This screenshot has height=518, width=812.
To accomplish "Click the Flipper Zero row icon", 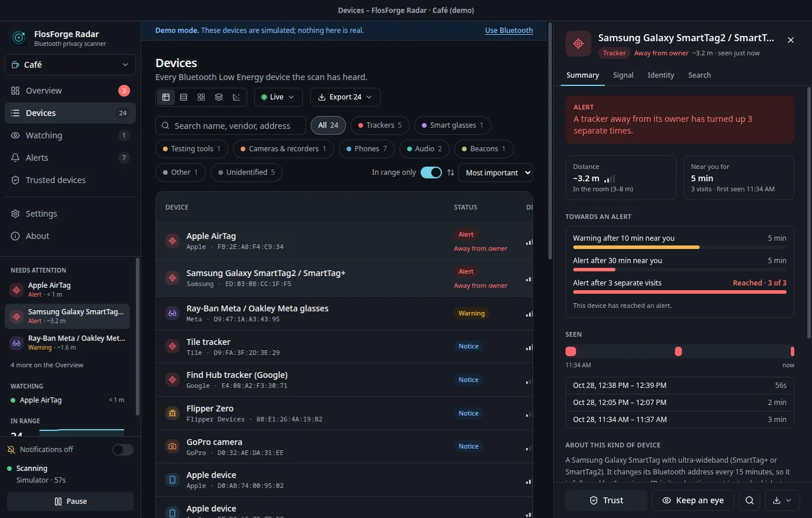I will tap(172, 413).
